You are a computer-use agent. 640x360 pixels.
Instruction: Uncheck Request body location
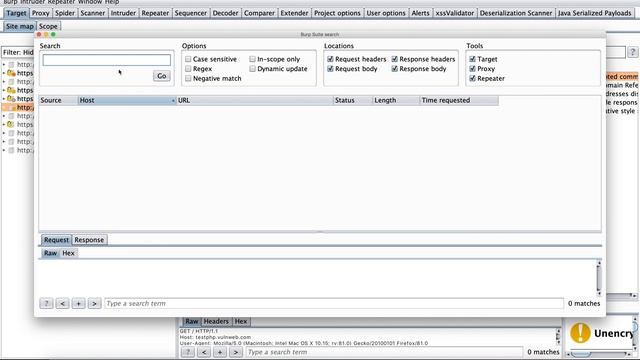(x=330, y=69)
